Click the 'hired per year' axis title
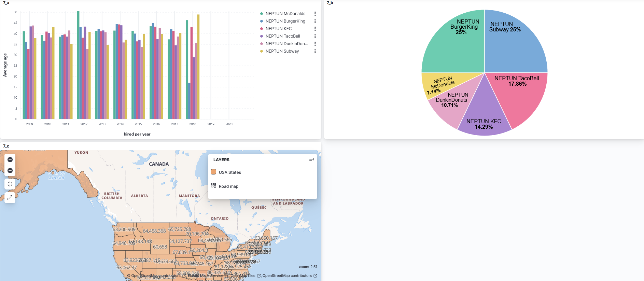This screenshot has width=644, height=281. point(137,134)
